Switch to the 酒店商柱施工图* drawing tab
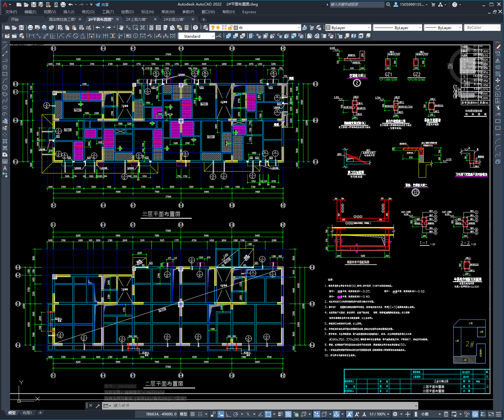504x420 pixels. click(x=62, y=19)
